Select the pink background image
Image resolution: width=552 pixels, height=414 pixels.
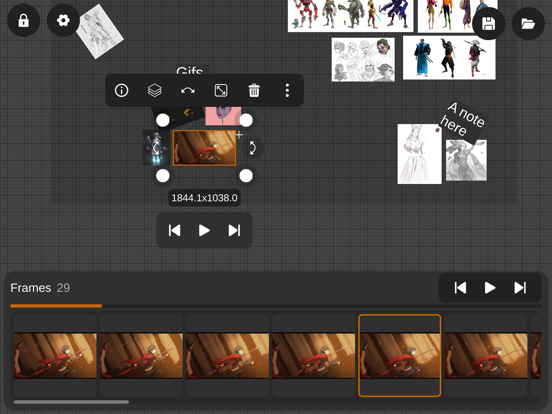click(223, 116)
